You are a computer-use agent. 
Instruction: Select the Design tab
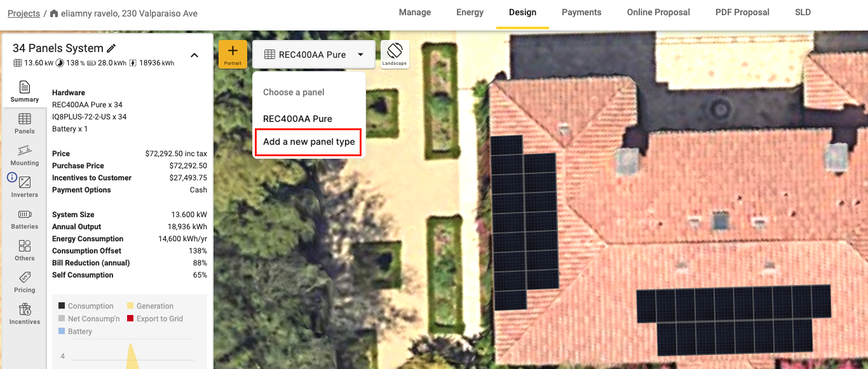point(522,13)
